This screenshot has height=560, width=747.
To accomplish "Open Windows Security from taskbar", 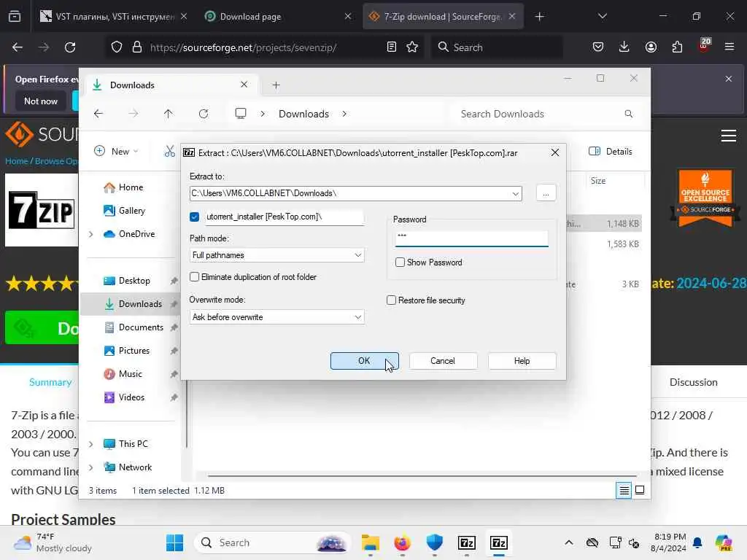I will pyautogui.click(x=435, y=542).
